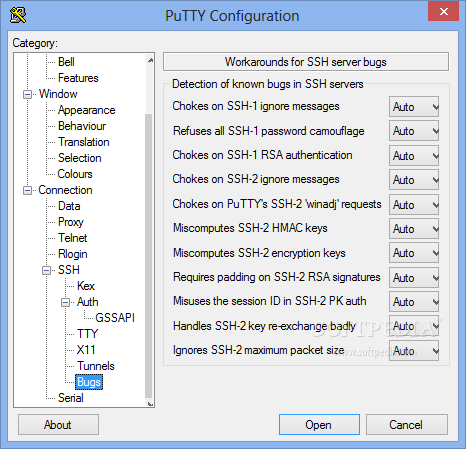Select Tunnels under SSH

click(96, 366)
